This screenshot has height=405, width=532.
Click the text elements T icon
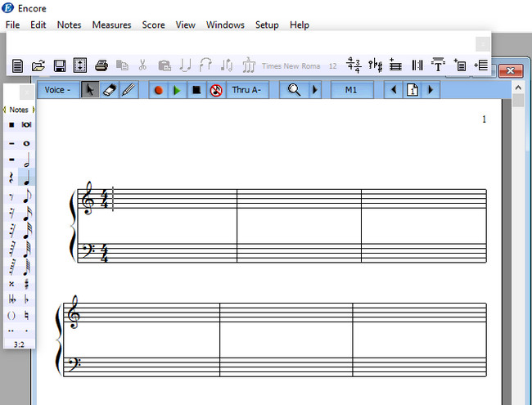[x=438, y=65]
